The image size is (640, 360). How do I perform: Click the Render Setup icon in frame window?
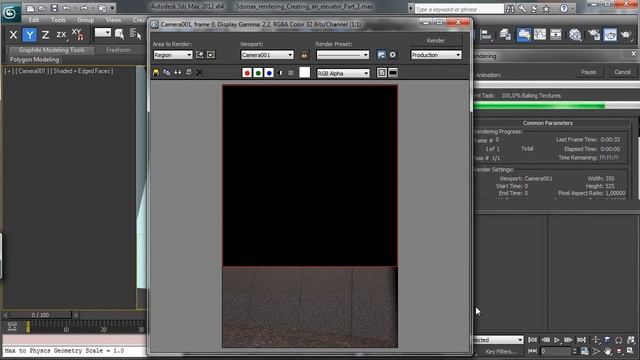(381, 55)
